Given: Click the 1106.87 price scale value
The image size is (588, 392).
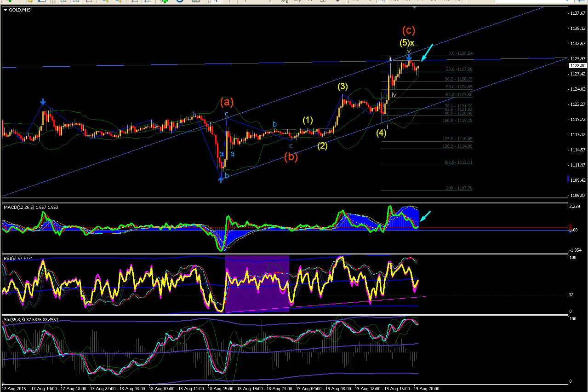Looking at the screenshot, I should coord(577,196).
